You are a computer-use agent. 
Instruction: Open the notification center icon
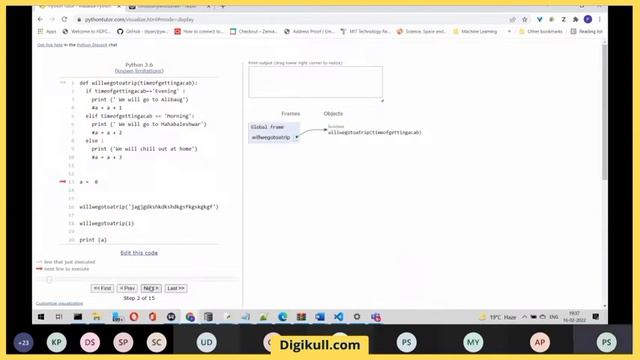point(596,317)
